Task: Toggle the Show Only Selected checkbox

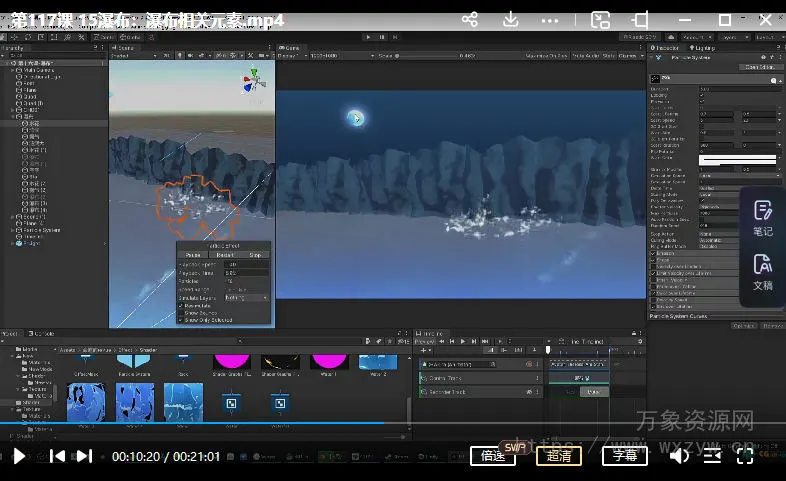Action: (x=181, y=319)
